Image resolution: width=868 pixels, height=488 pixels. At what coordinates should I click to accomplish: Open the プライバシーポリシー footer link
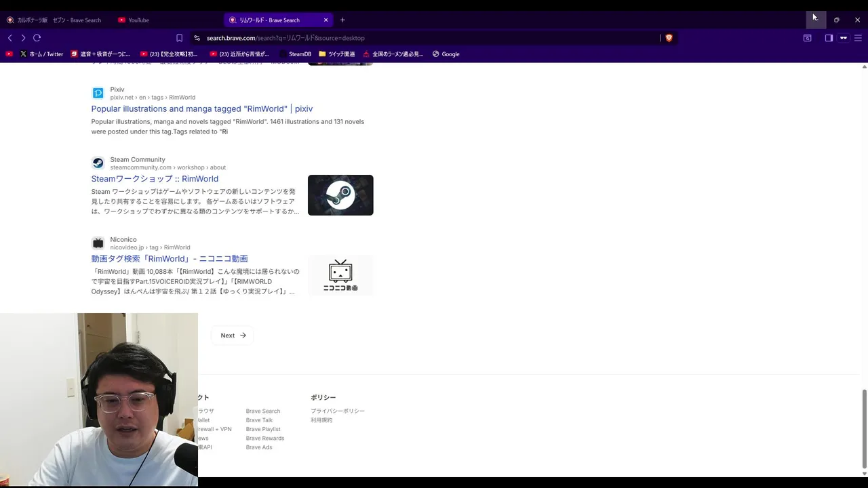click(338, 411)
